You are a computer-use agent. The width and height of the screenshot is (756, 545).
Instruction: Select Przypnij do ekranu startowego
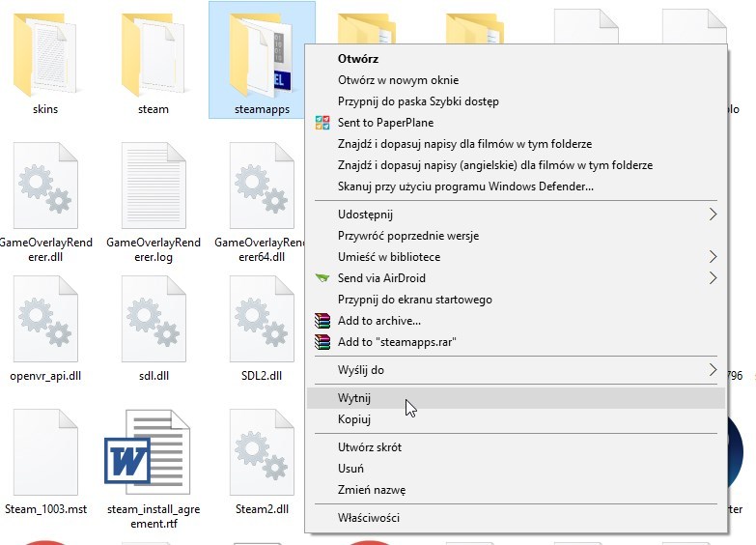click(516, 300)
